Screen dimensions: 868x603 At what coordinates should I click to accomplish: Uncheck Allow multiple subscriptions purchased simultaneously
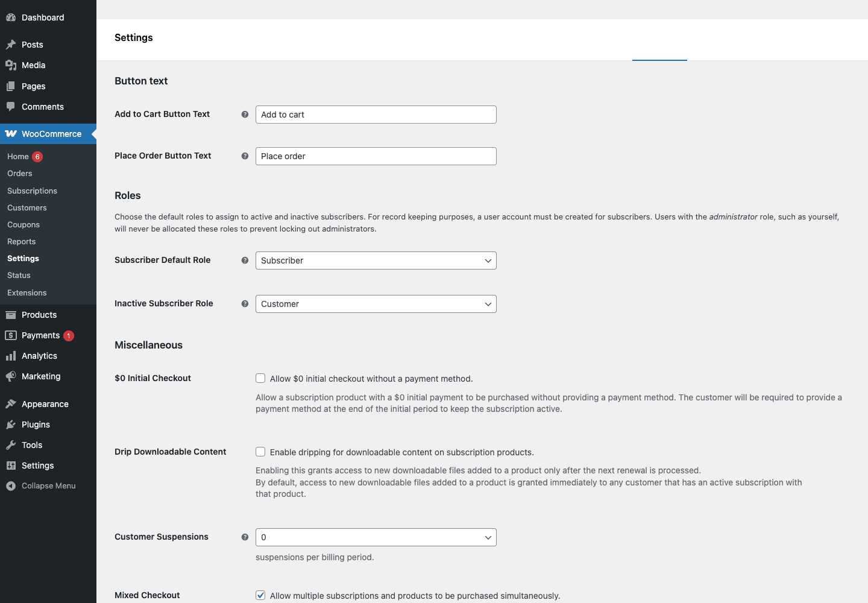[x=260, y=595]
